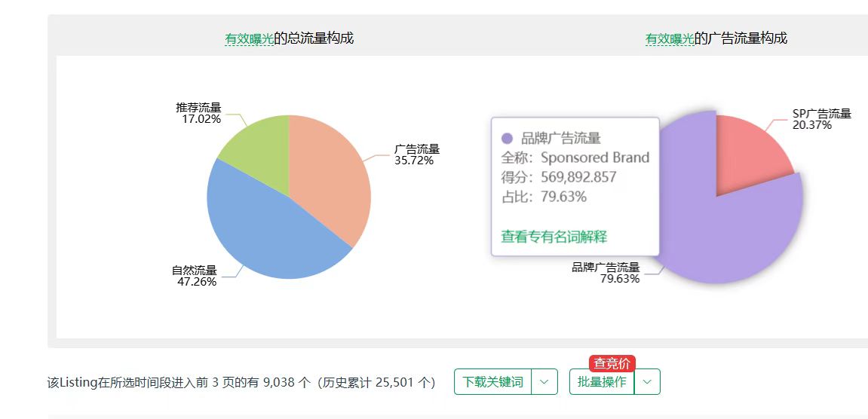Click the purple dot in tooltip legend
Viewport: 868px width, 419px height.
507,139
